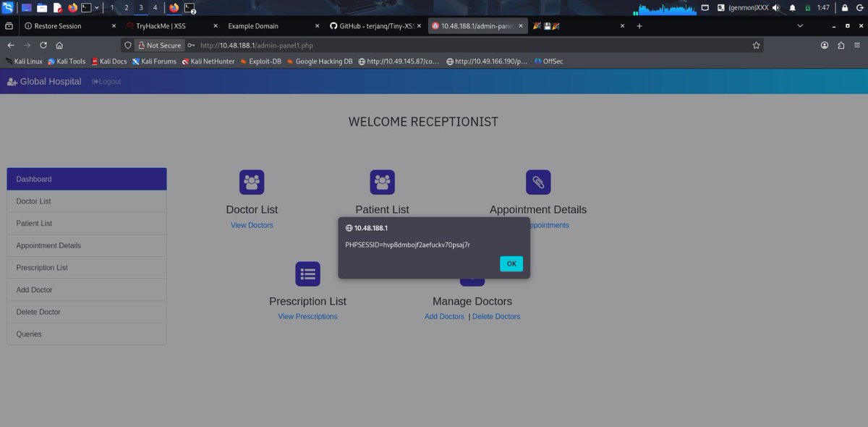Open the terminal emulator panel launcher
The width and height of the screenshot is (868, 427).
pos(87,8)
